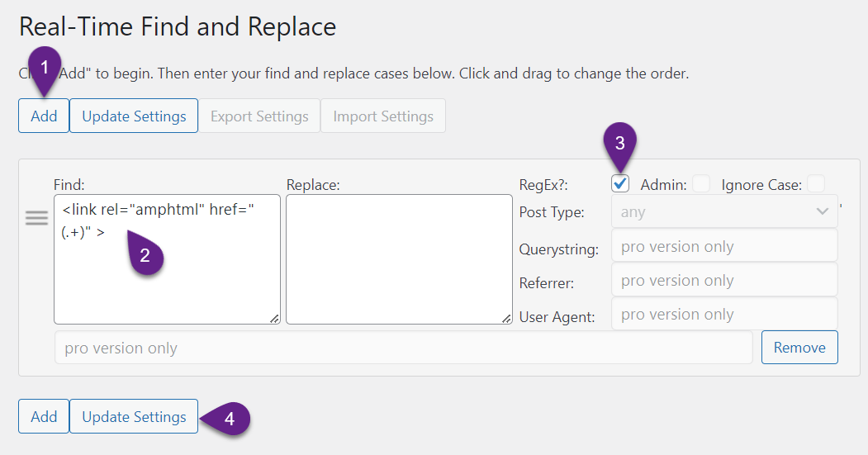Screen dimensions: 868x455
Task: Uncheck the RegEx checkbox
Action: point(620,183)
